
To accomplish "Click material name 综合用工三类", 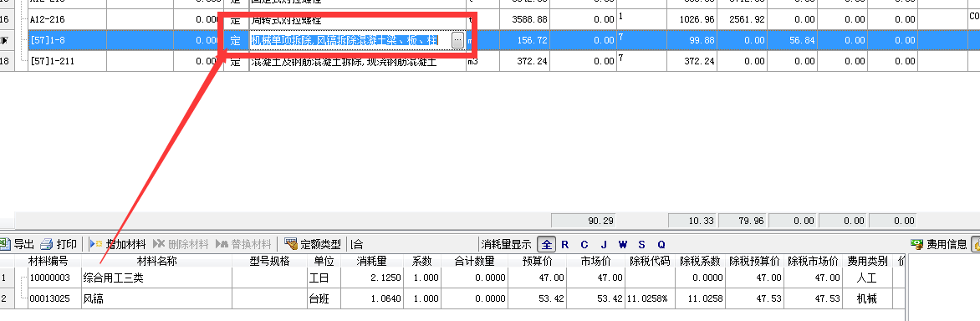I will [113, 278].
